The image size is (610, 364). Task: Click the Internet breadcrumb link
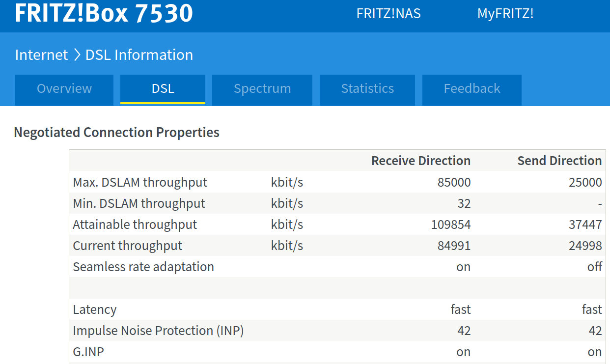41,55
